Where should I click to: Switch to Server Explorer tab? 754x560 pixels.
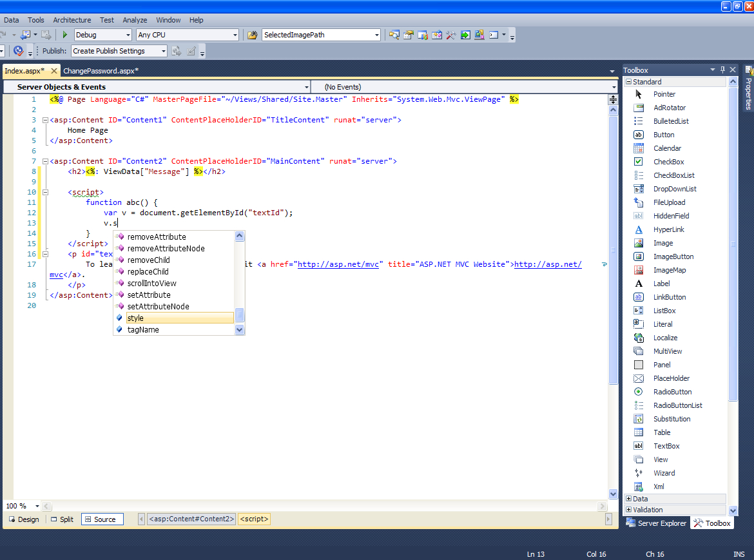[x=657, y=523]
